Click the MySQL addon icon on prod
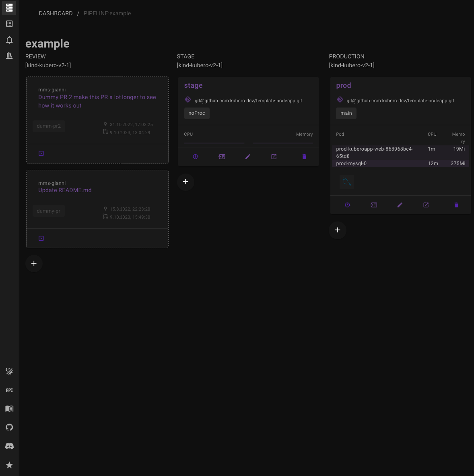The image size is (474, 476). coord(346,182)
